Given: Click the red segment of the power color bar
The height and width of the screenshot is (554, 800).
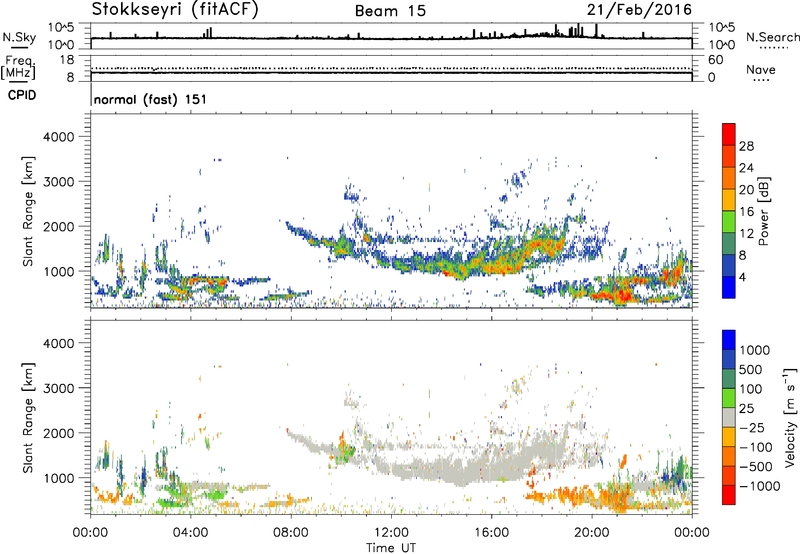Looking at the screenshot, I should click(x=729, y=134).
